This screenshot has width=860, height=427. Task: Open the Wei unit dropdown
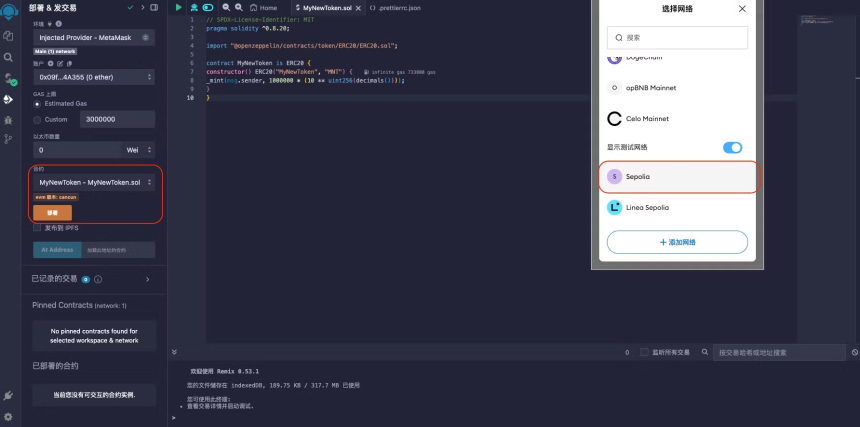[138, 150]
